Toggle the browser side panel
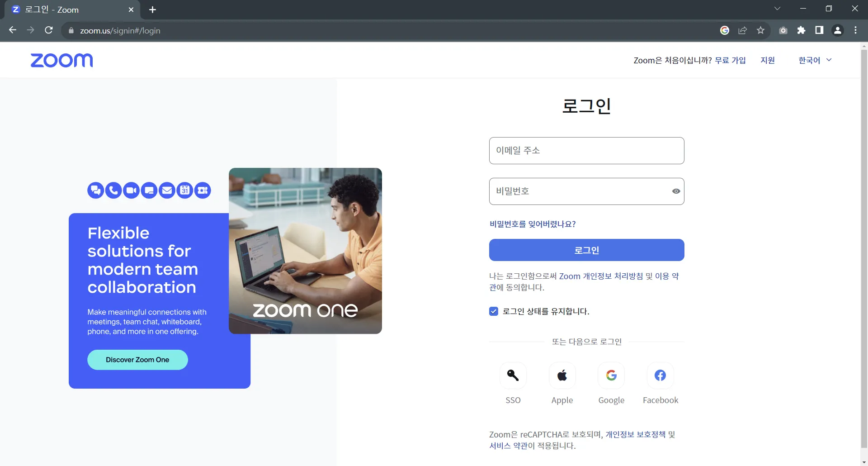This screenshot has width=868, height=466. point(819,30)
